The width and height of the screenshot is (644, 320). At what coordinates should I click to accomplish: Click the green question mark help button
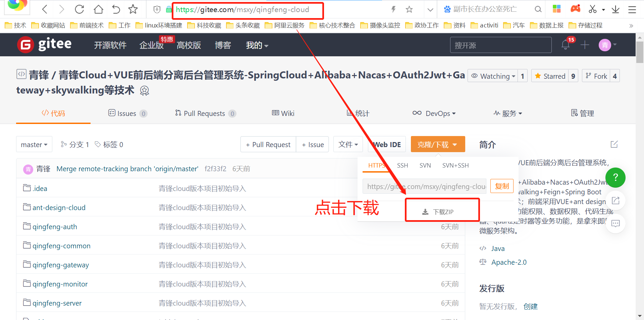(615, 178)
